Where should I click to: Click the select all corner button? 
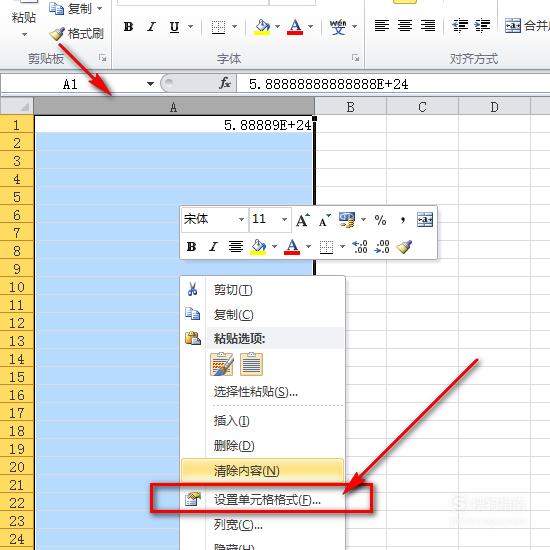(17, 106)
